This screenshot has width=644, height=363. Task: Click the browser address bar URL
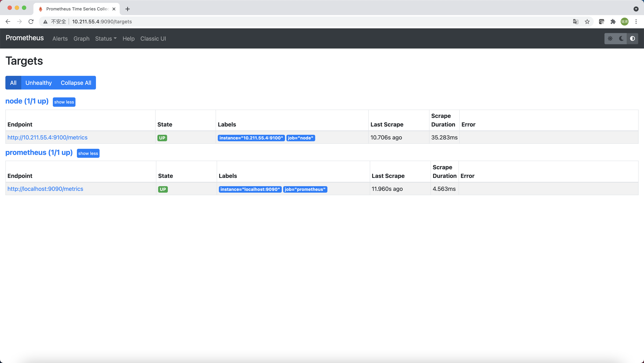102,22
